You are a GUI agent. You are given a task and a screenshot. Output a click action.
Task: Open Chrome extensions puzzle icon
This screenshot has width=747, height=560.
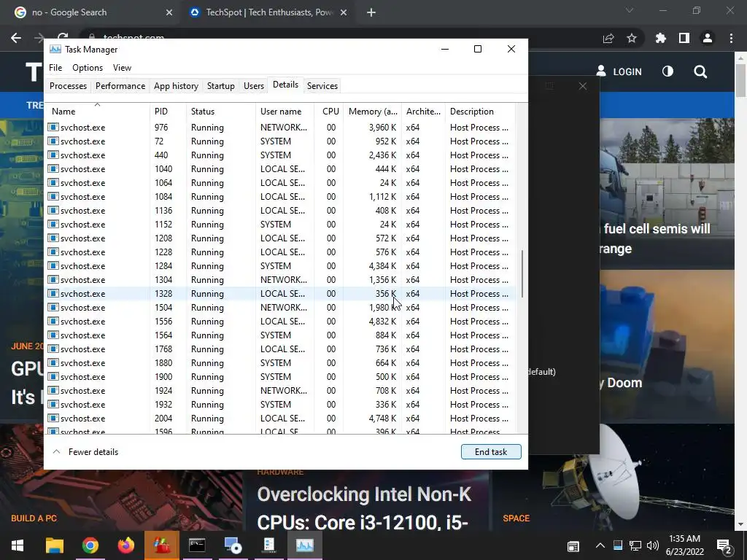(x=660, y=38)
